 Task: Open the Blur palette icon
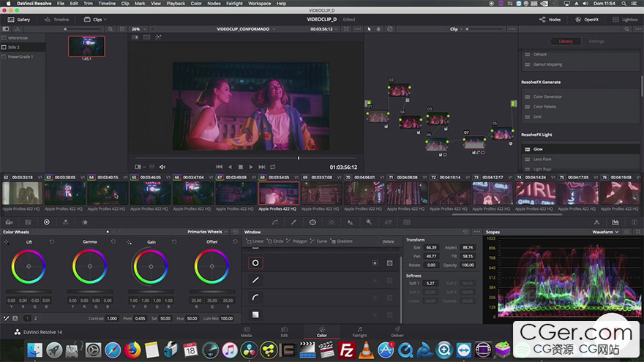pos(350,222)
